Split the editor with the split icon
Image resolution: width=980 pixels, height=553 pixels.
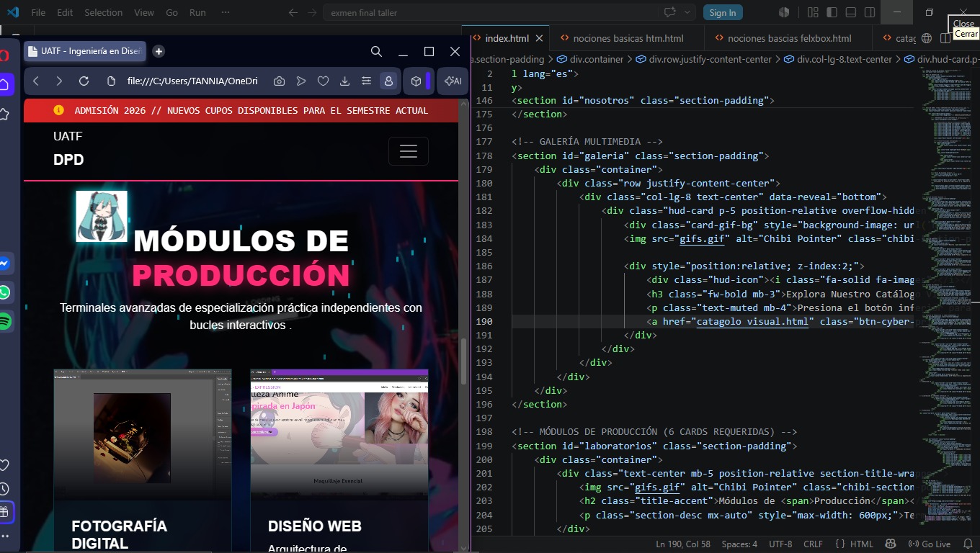click(945, 38)
